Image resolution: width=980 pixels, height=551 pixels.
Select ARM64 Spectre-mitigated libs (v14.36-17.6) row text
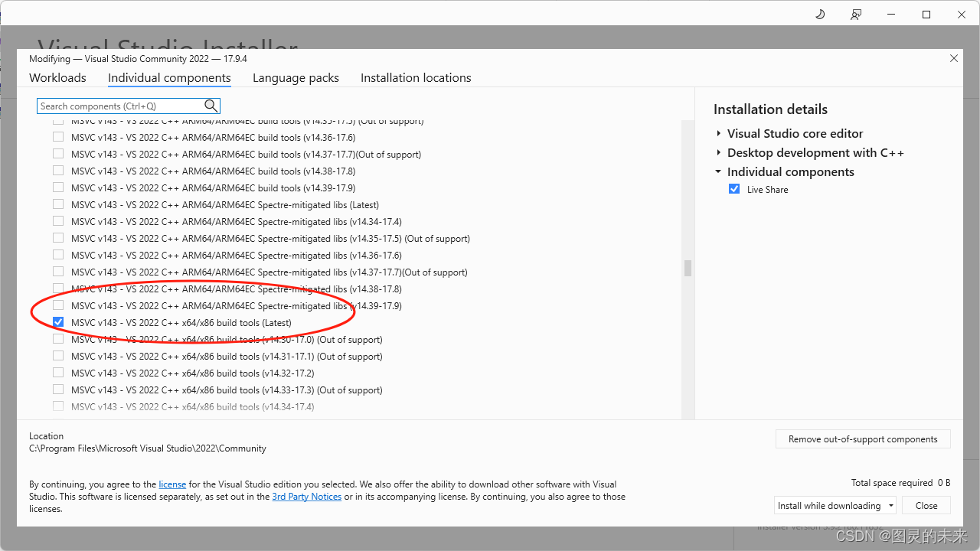click(237, 255)
